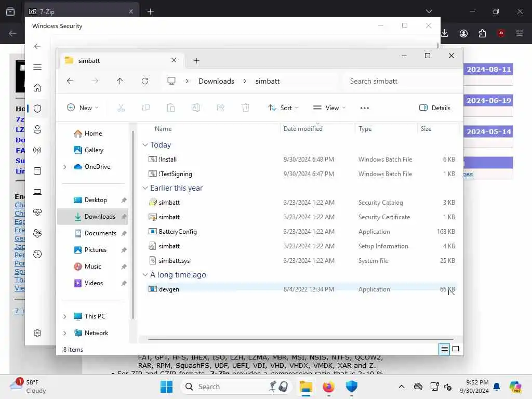Click the Copy icon in Explorer toolbar

(x=146, y=108)
